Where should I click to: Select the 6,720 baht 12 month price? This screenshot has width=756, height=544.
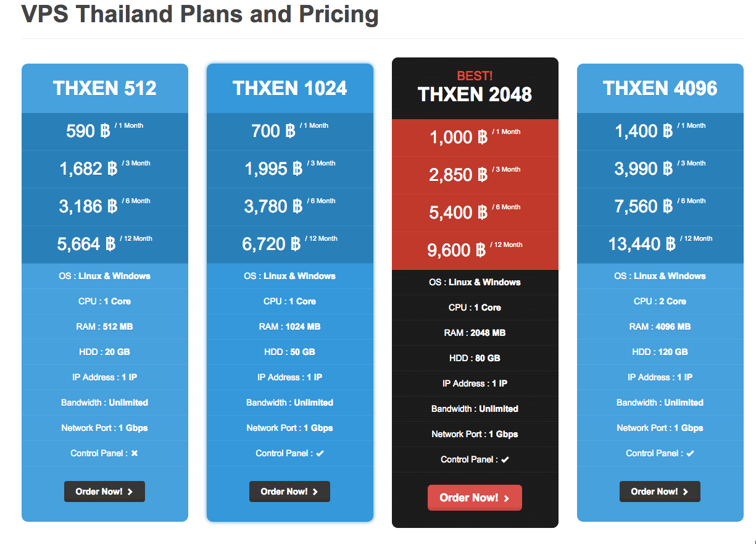pos(289,244)
